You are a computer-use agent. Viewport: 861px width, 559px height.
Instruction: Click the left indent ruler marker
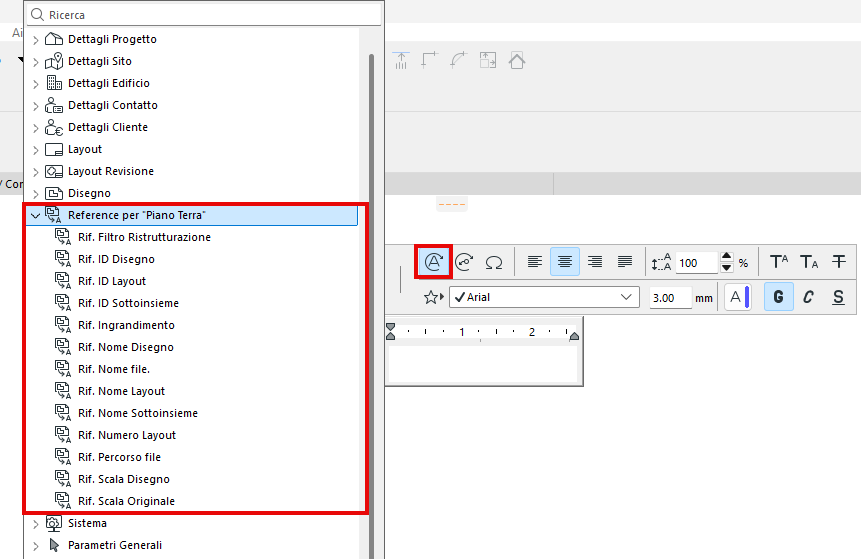point(390,332)
